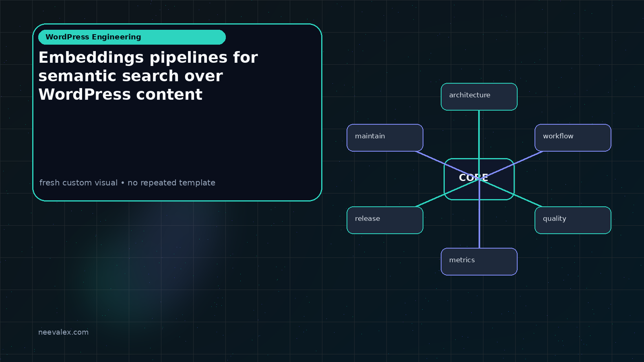The image size is (644, 362).
Task: Click the quality node
Action: (573, 220)
